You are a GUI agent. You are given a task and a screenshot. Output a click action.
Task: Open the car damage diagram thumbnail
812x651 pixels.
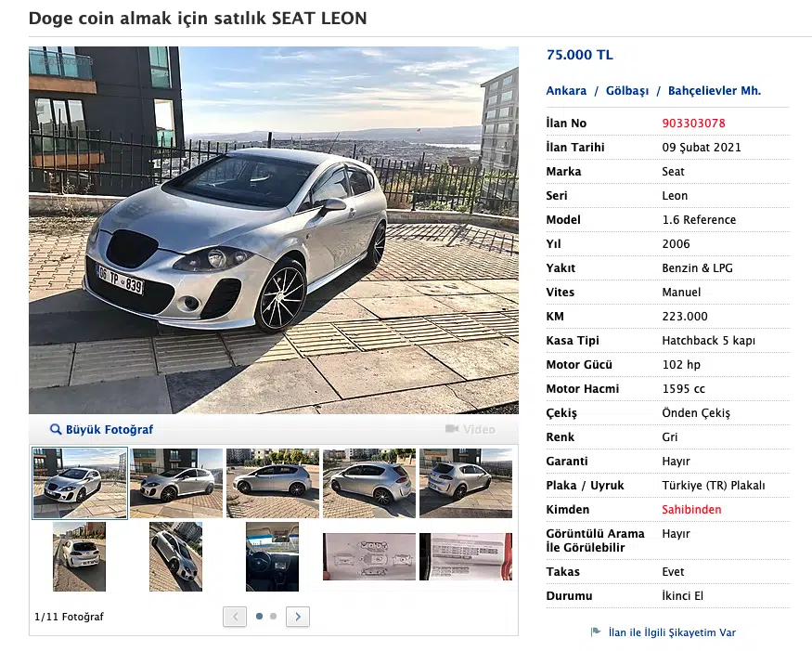[368, 556]
